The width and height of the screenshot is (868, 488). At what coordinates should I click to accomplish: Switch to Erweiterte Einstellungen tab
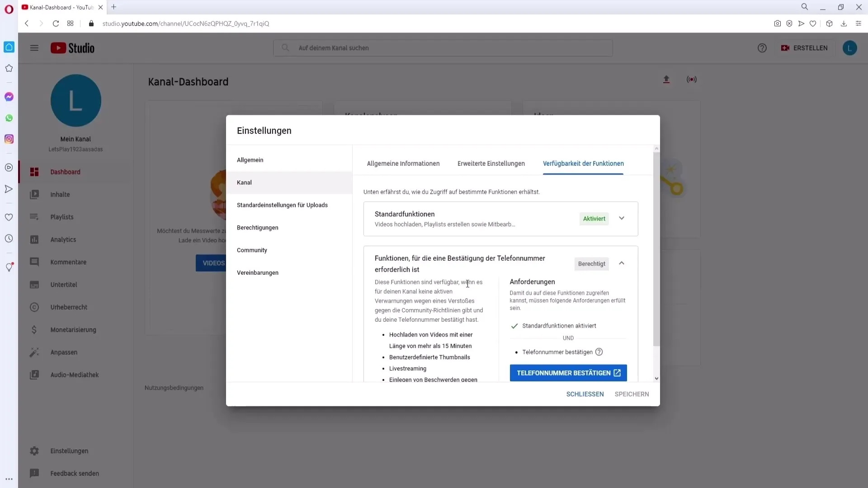pyautogui.click(x=491, y=163)
